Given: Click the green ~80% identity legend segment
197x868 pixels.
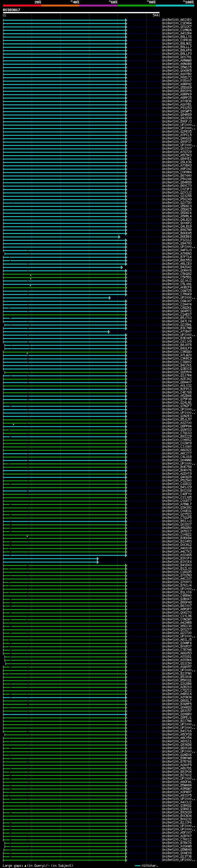Looking at the screenshot, I should pyautogui.click(x=136, y=6).
